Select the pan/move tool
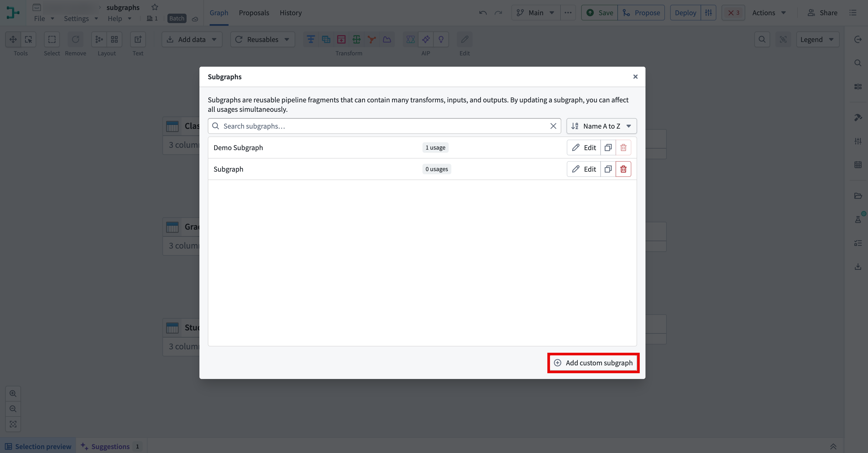Viewport: 868px width, 453px height. coord(13,39)
